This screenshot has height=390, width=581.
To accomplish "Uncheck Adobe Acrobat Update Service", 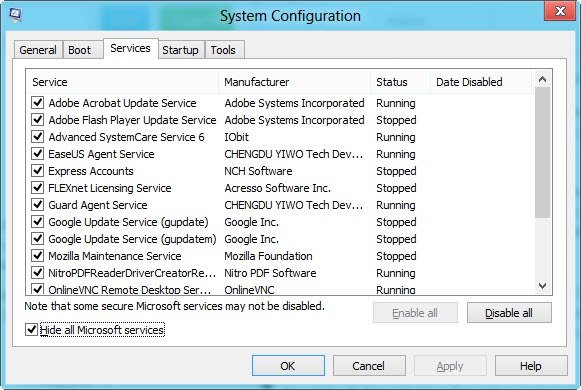I will [x=37, y=103].
